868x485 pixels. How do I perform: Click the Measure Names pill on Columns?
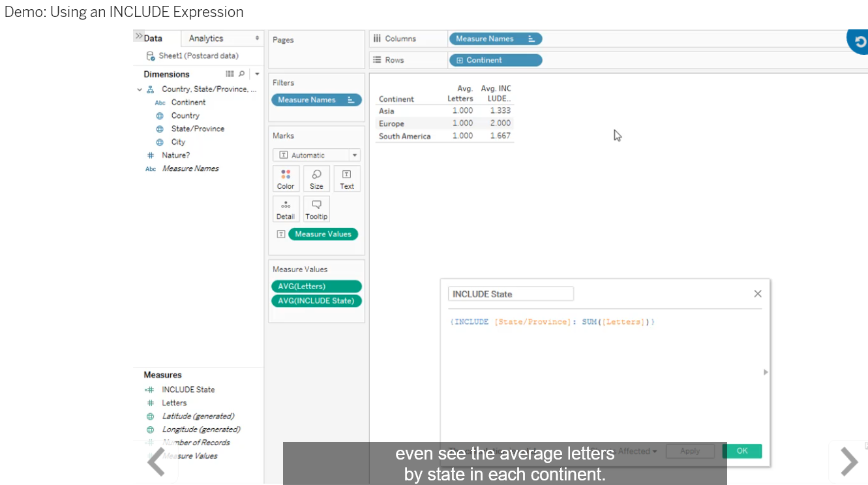pos(496,39)
